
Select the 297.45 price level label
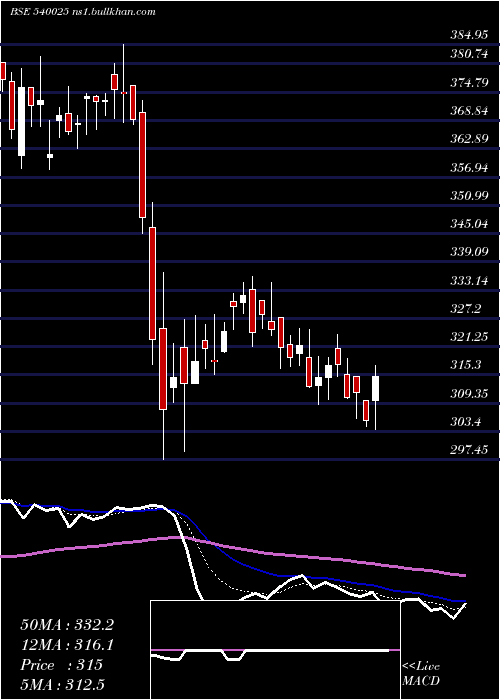tap(469, 450)
